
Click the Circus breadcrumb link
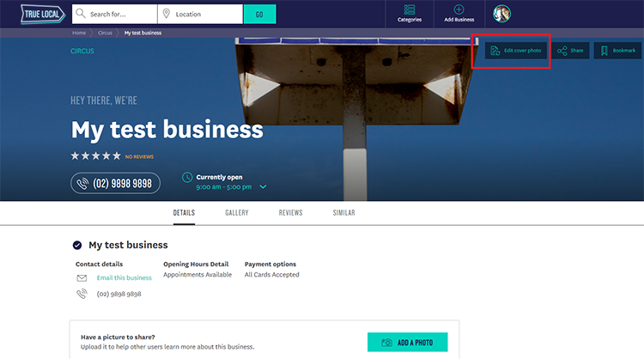105,33
